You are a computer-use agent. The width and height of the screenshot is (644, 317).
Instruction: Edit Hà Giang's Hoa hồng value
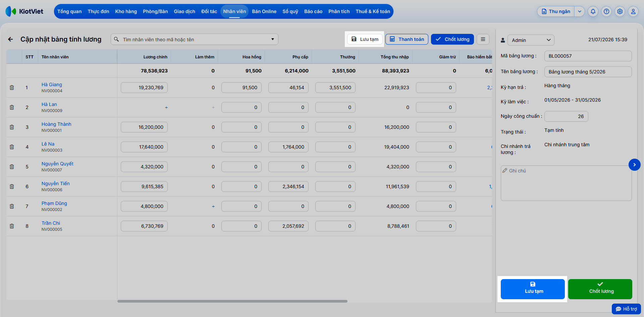tap(241, 88)
